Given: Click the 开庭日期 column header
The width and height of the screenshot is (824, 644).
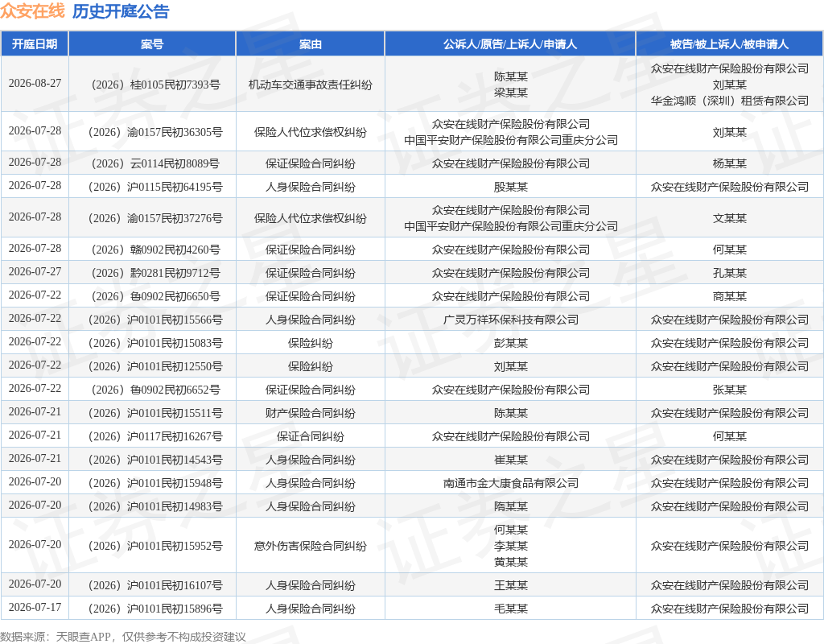Looking at the screenshot, I should (35, 44).
